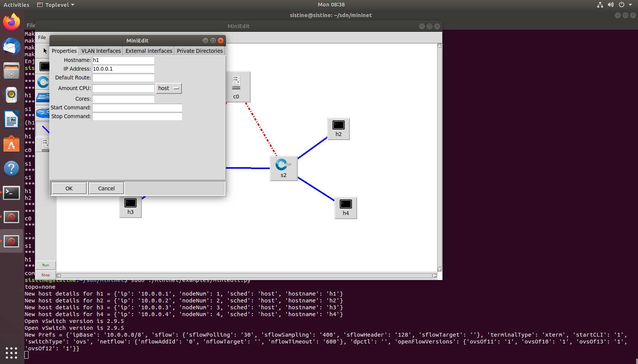The width and height of the screenshot is (638, 364).
Task: Open Help from the dock
Action: 11,168
